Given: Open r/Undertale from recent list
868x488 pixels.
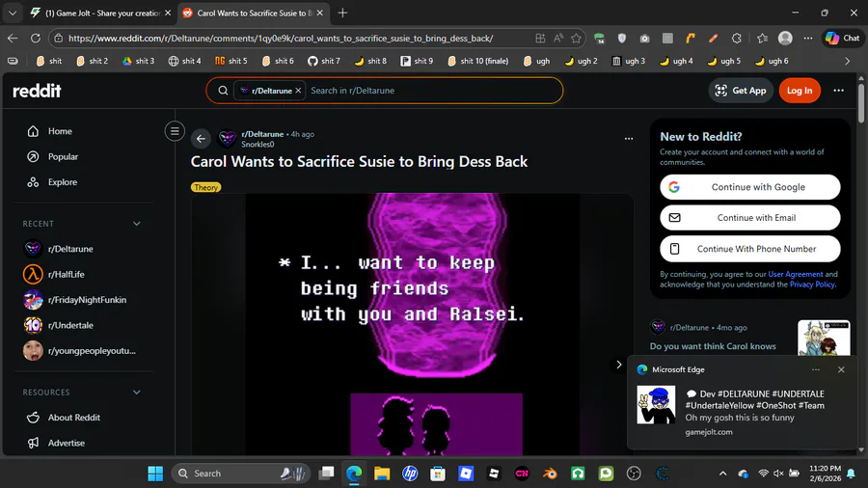Looking at the screenshot, I should [x=70, y=325].
